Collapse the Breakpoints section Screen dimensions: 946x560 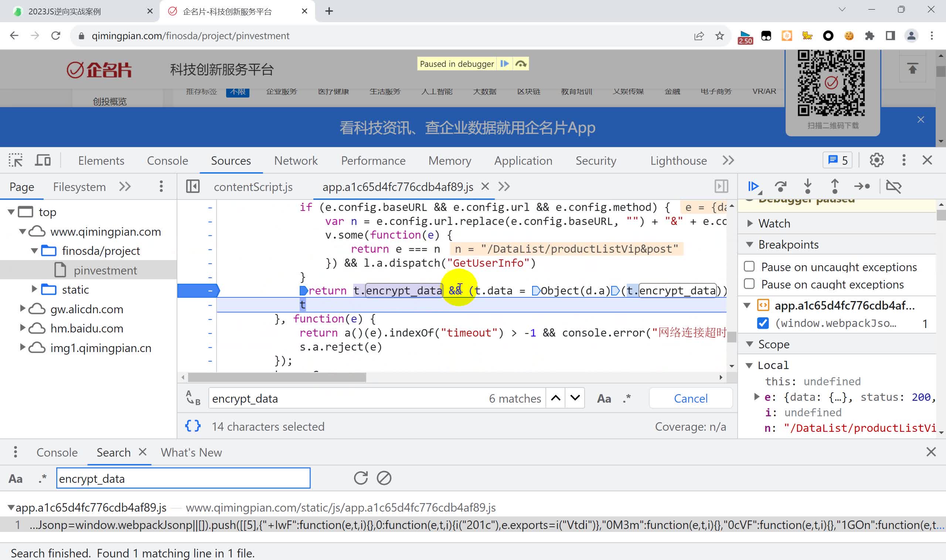click(x=750, y=245)
